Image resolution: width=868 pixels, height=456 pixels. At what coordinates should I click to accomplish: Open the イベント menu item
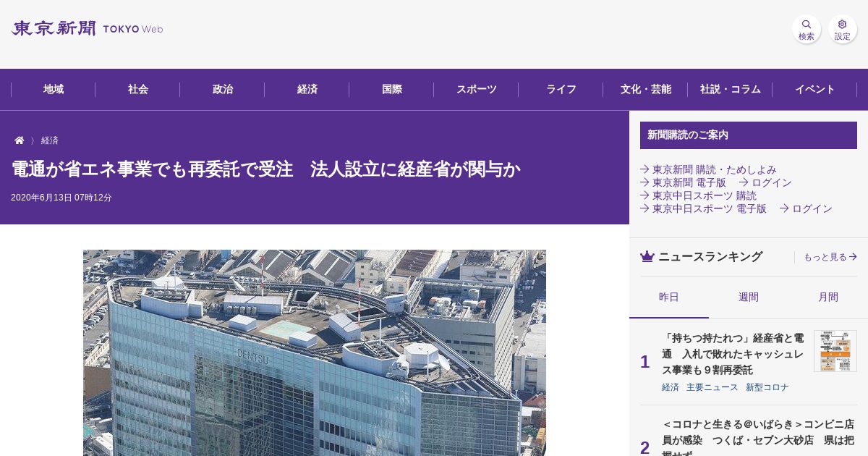point(815,90)
